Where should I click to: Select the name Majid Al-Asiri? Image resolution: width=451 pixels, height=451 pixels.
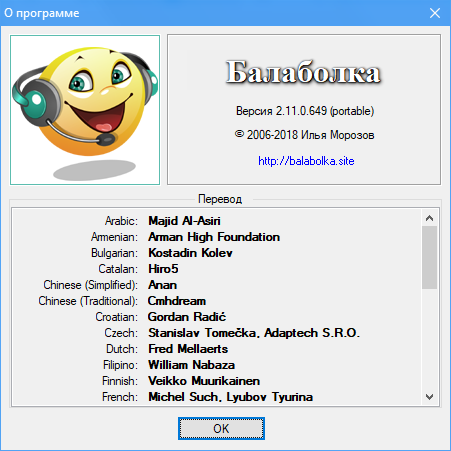tap(184, 221)
